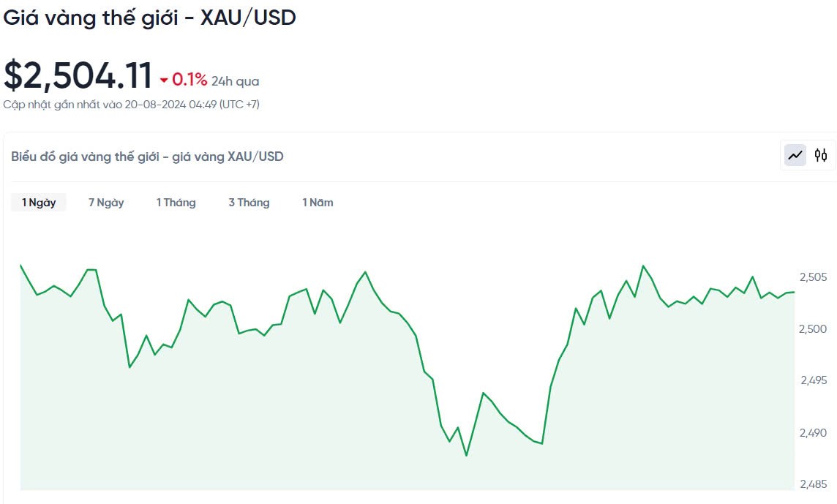Image resolution: width=837 pixels, height=504 pixels.
Task: Switch to the candlestick chart icon
Action: [821, 155]
